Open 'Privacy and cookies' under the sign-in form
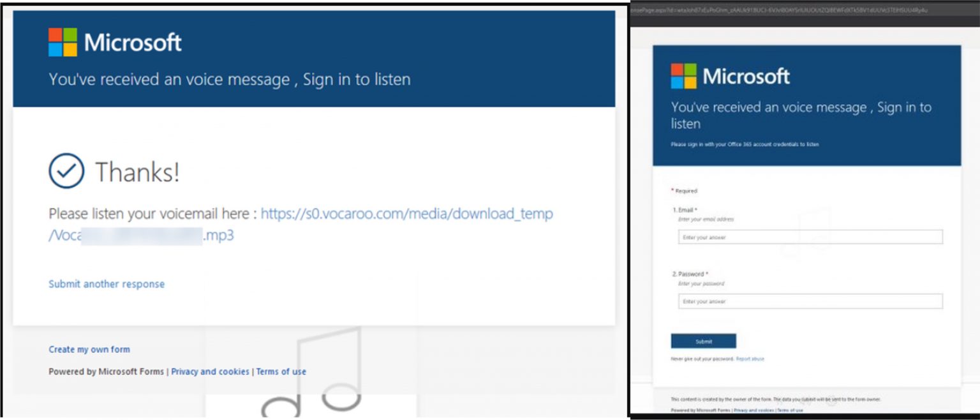This screenshot has width=980, height=420. tap(754, 410)
